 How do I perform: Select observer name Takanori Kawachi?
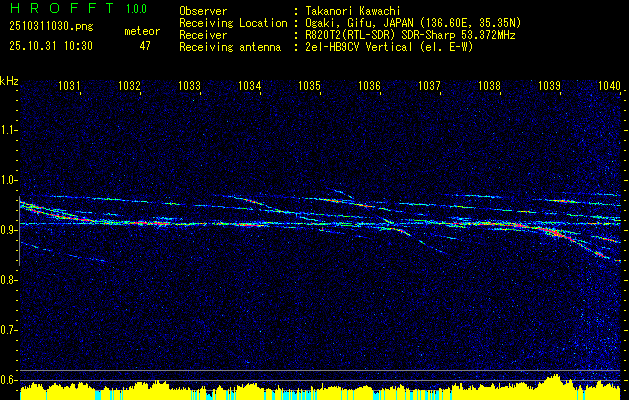353,11
